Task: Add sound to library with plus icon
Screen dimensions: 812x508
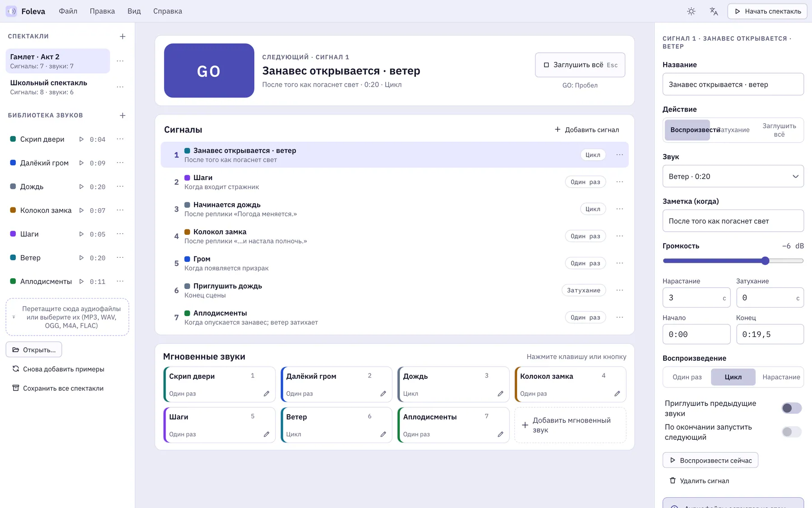Action: [x=123, y=116]
